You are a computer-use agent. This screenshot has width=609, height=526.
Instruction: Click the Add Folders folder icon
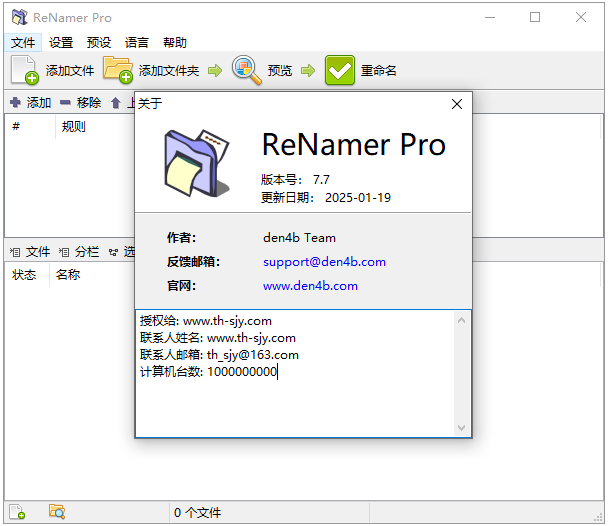(118, 70)
